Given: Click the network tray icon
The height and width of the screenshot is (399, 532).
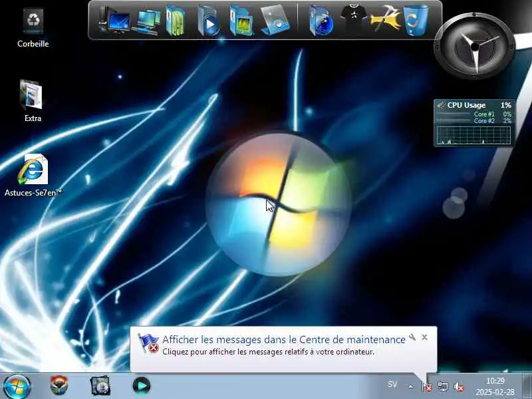Looking at the screenshot, I should point(442,386).
